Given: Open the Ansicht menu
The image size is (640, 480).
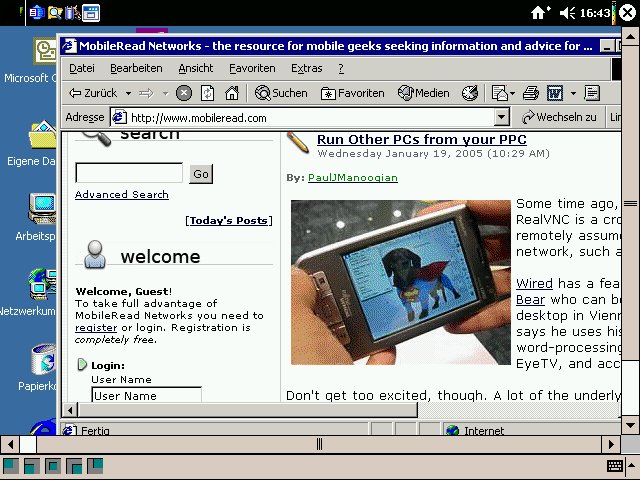Looking at the screenshot, I should click(196, 68).
